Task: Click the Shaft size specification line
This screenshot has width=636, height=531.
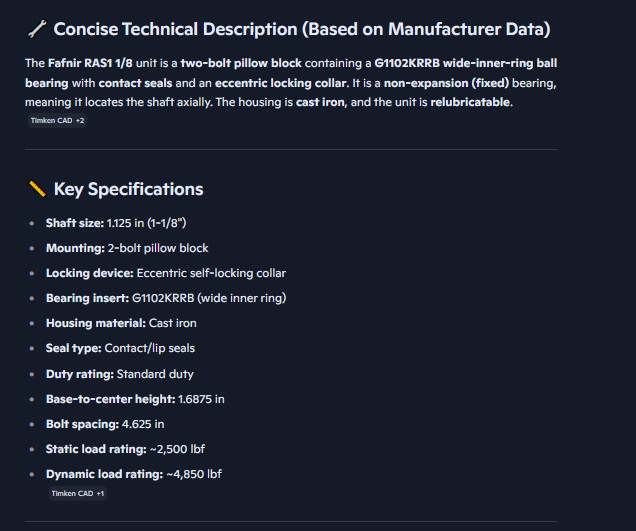Action: [x=116, y=223]
